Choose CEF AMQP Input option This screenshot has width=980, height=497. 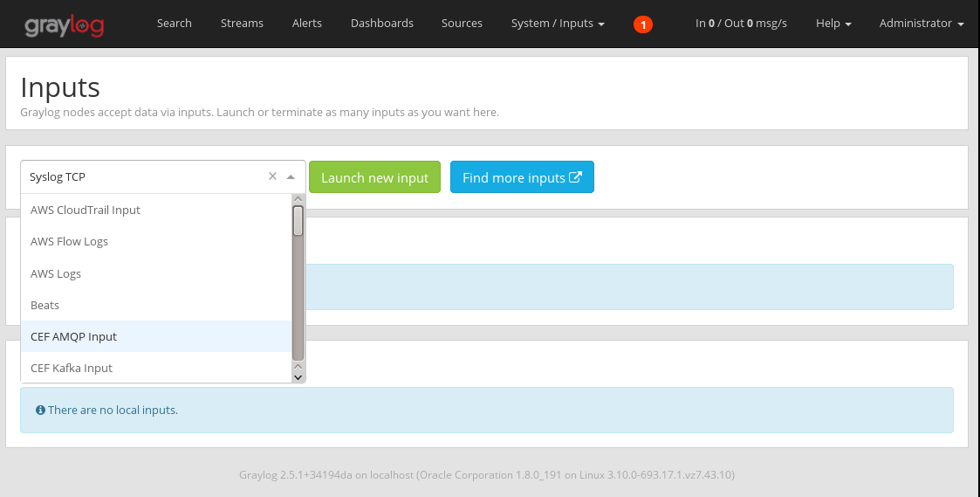(x=156, y=336)
